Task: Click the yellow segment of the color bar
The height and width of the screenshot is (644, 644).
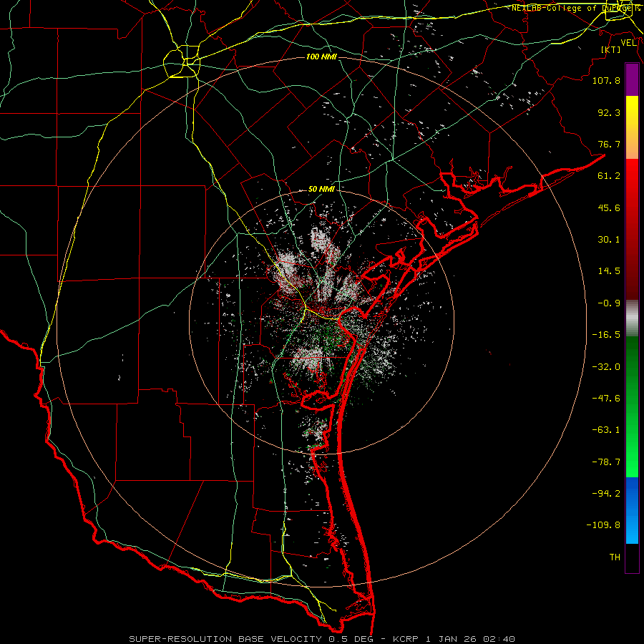Action: 632,112
